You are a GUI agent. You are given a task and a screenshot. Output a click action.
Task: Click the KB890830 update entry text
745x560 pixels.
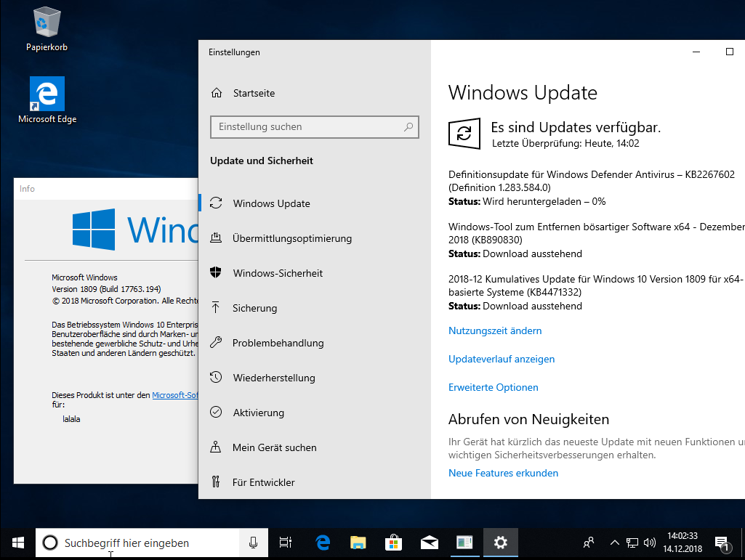596,233
